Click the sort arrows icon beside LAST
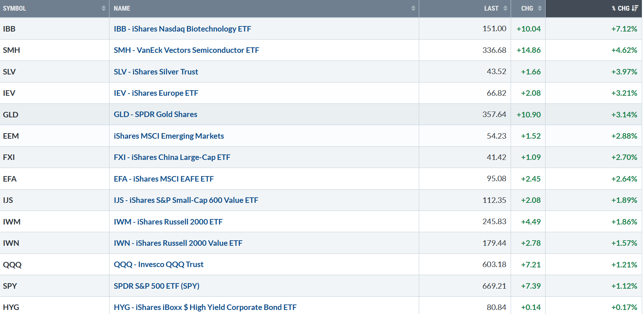Screen dimensions: 644x314 click(x=505, y=8)
